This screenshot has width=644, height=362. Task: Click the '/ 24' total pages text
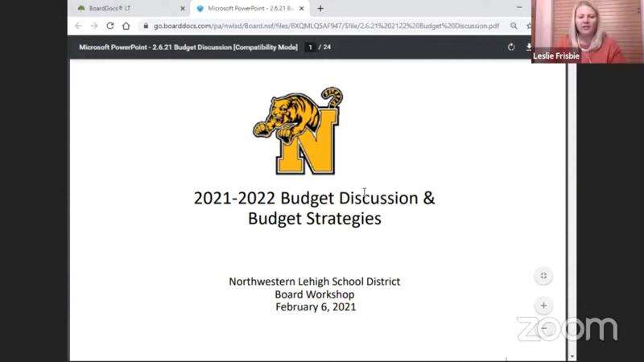325,47
